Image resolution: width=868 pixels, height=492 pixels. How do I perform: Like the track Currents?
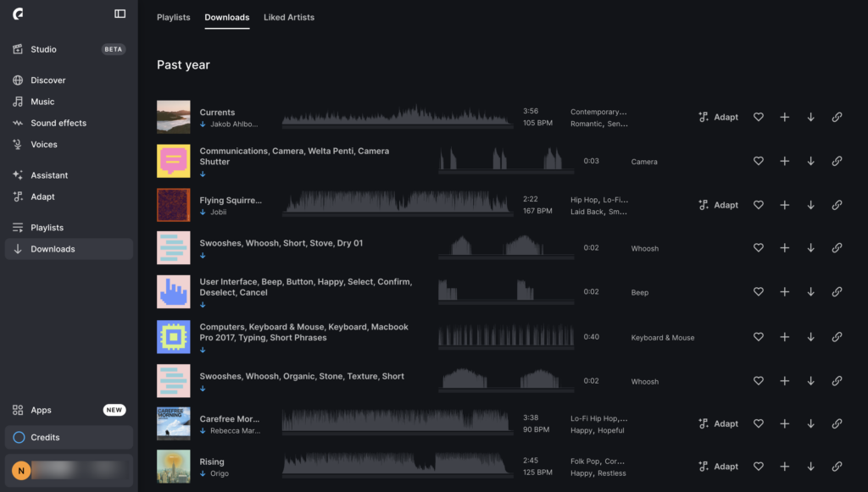(759, 117)
